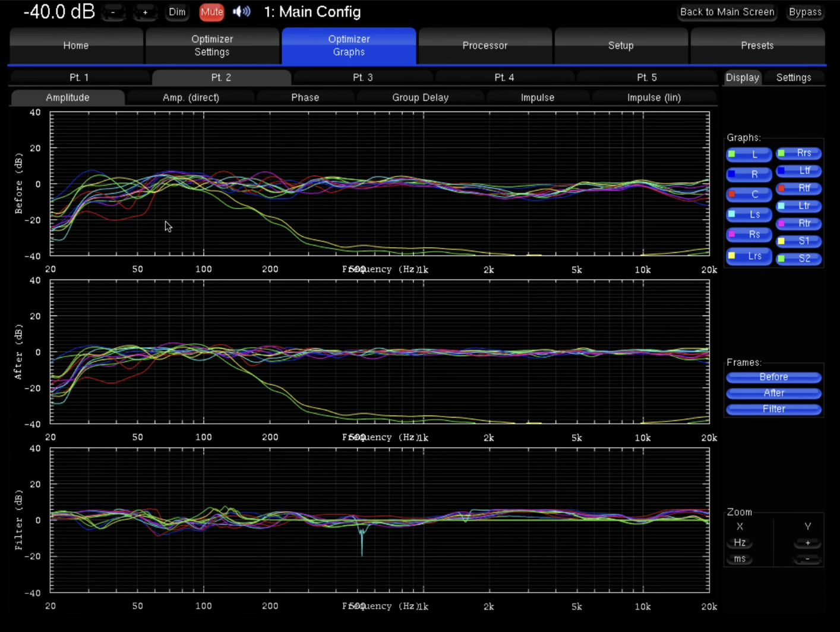Hide the L channel graph
This screenshot has width=840, height=632.
tap(749, 154)
